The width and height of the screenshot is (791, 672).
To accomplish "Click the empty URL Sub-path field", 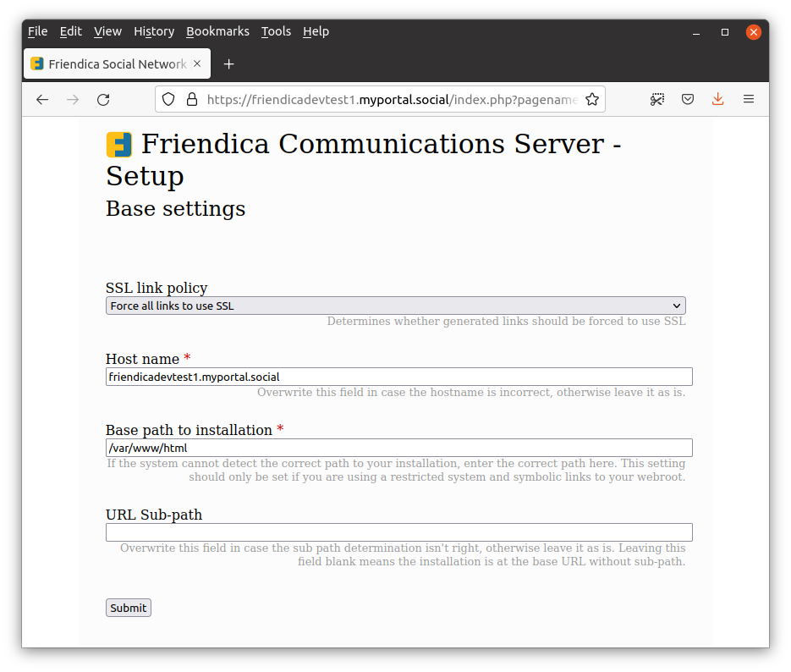I will [x=398, y=532].
